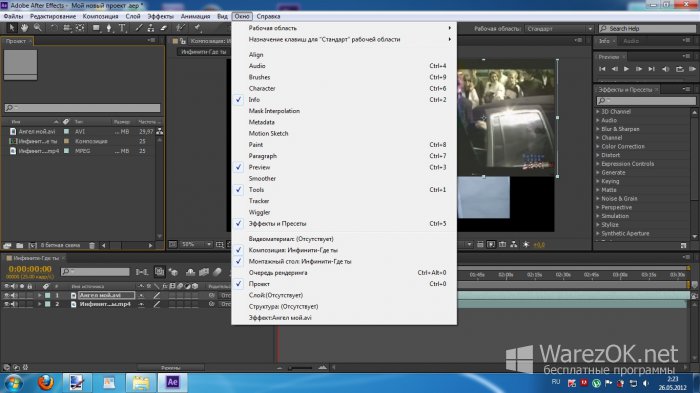Open Назначение клавиш submenu
The image size is (700, 393).
[x=344, y=39]
